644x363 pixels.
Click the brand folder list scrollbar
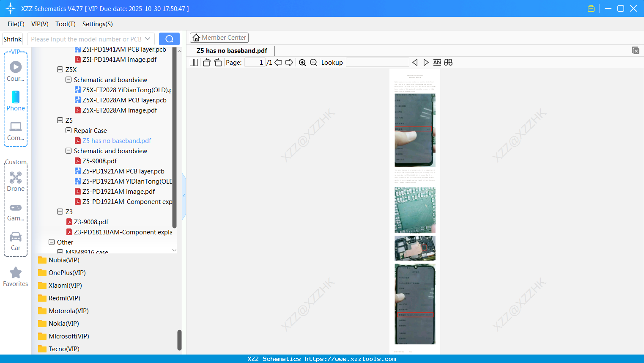179,340
